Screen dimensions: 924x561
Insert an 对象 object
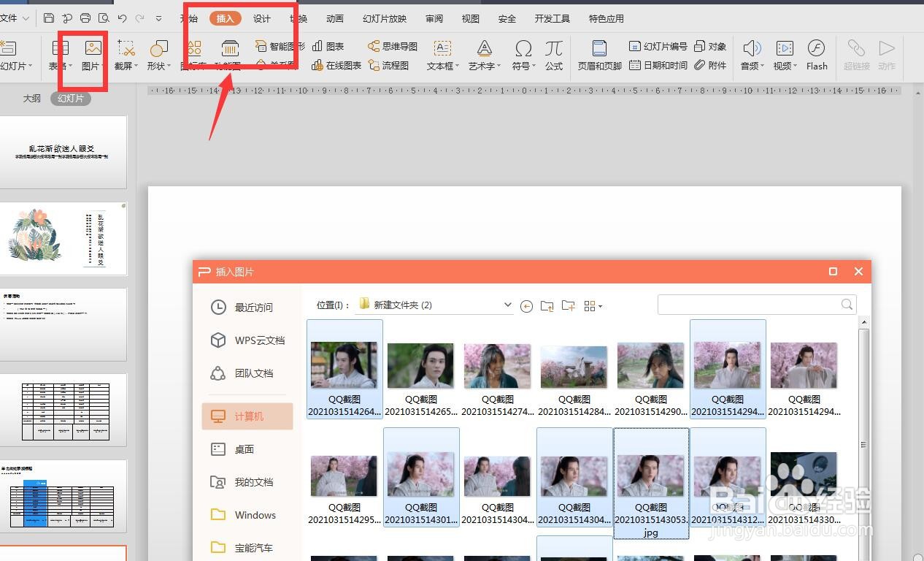click(710, 46)
